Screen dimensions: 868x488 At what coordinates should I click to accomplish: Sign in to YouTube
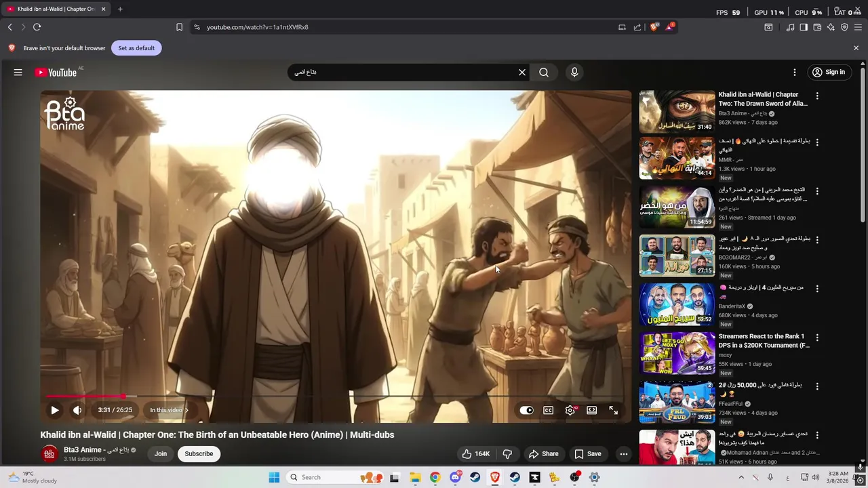click(x=829, y=73)
